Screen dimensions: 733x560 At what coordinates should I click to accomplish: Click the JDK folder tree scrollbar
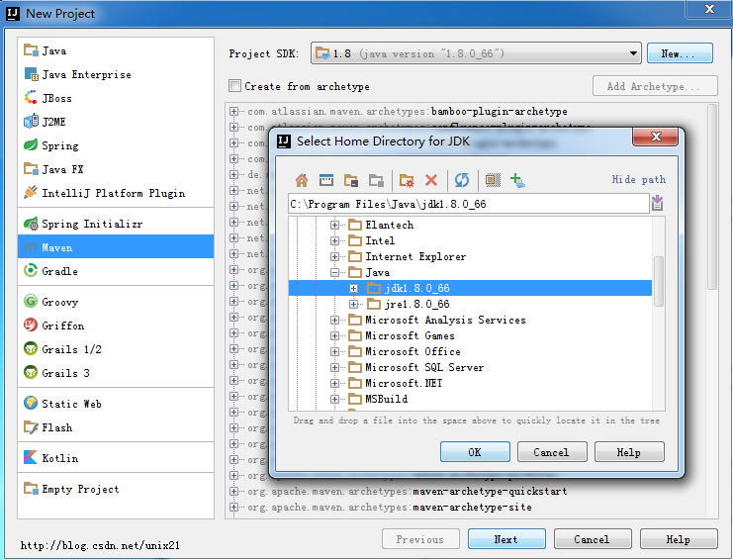658,281
